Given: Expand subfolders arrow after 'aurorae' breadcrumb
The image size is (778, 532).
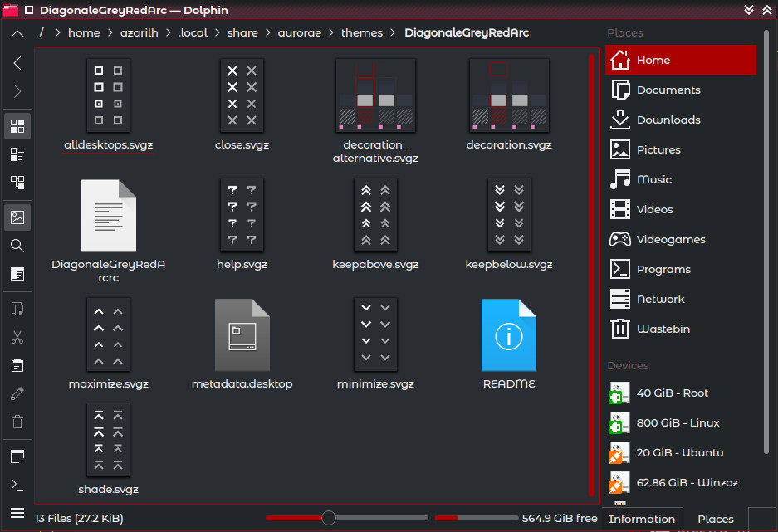Looking at the screenshot, I should coord(331,32).
